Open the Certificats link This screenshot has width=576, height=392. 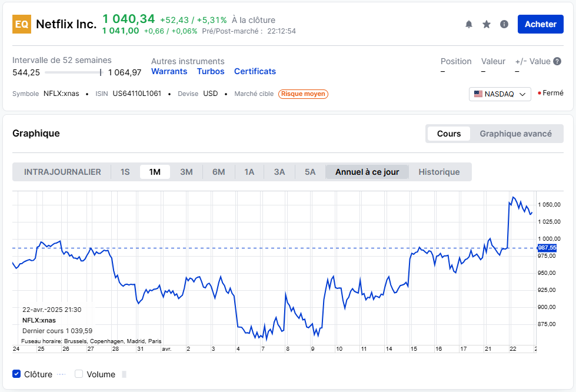[x=255, y=71]
